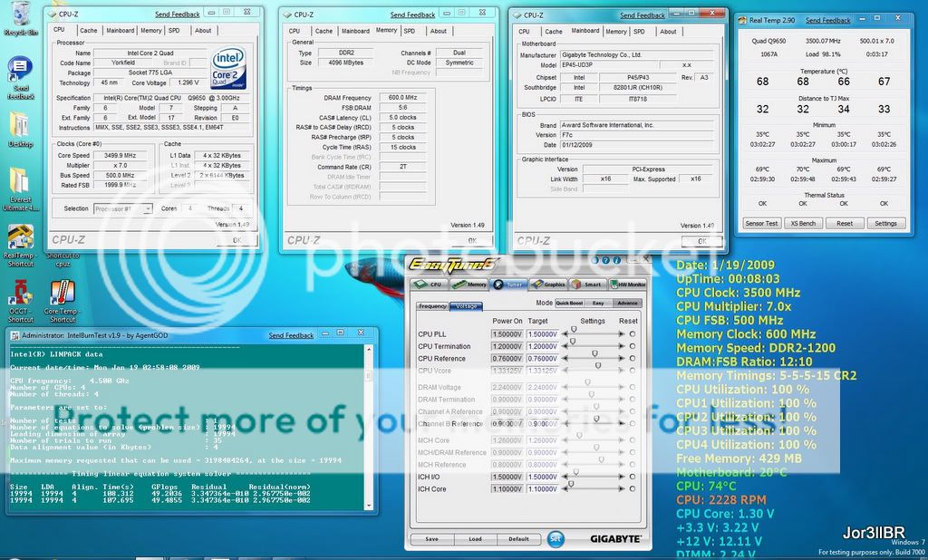Select the Reset radio for CPU PLL

pyautogui.click(x=633, y=334)
